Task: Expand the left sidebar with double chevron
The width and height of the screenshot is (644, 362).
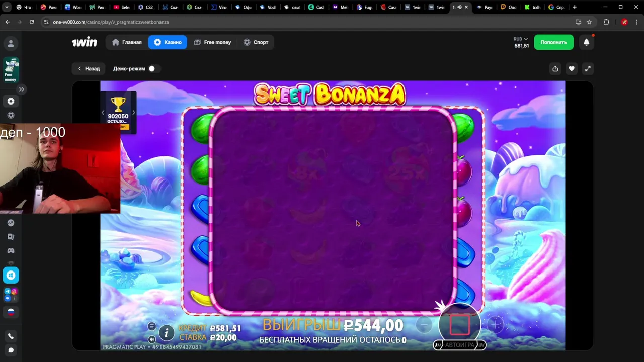Action: pyautogui.click(x=22, y=89)
